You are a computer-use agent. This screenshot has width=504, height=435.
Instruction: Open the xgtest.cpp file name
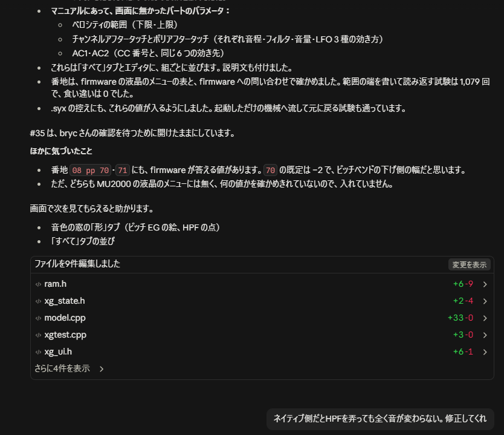pyautogui.click(x=65, y=335)
